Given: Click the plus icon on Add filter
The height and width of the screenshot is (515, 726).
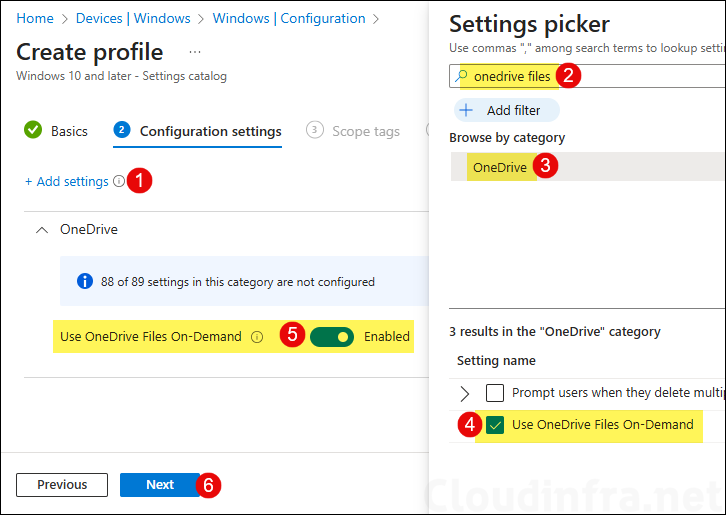Looking at the screenshot, I should click(x=466, y=110).
